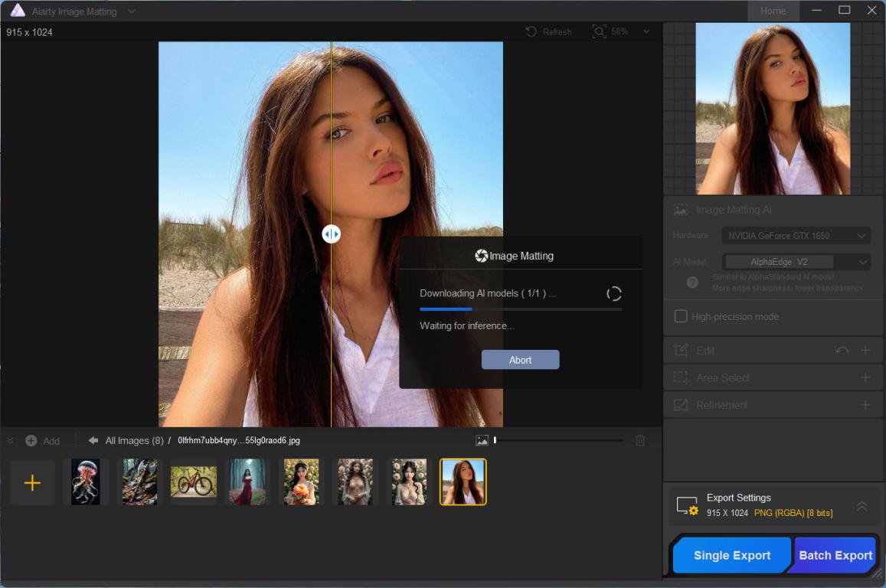Viewport: 886px width, 588px height.
Task: Click the undo arrow in Edit row
Action: click(x=842, y=351)
